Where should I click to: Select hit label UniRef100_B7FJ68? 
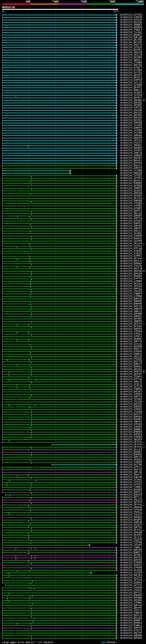(131, 248)
